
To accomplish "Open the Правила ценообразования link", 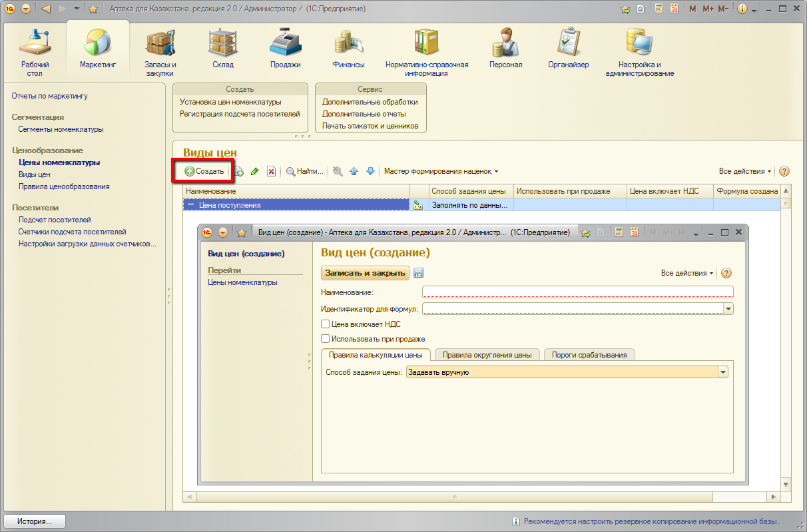I will pos(64,186).
